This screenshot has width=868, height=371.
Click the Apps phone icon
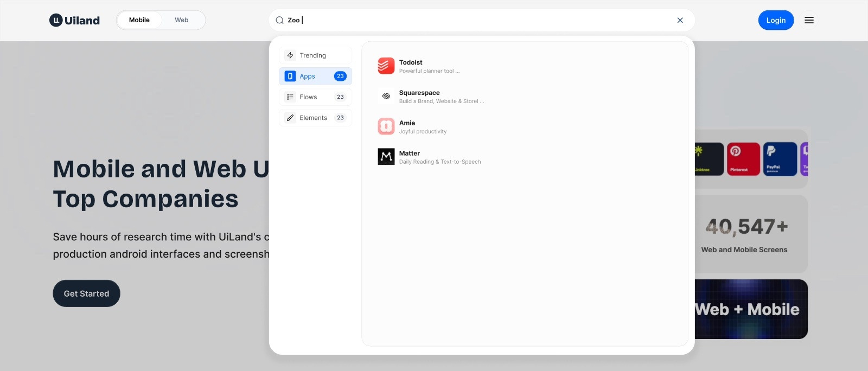pos(290,76)
